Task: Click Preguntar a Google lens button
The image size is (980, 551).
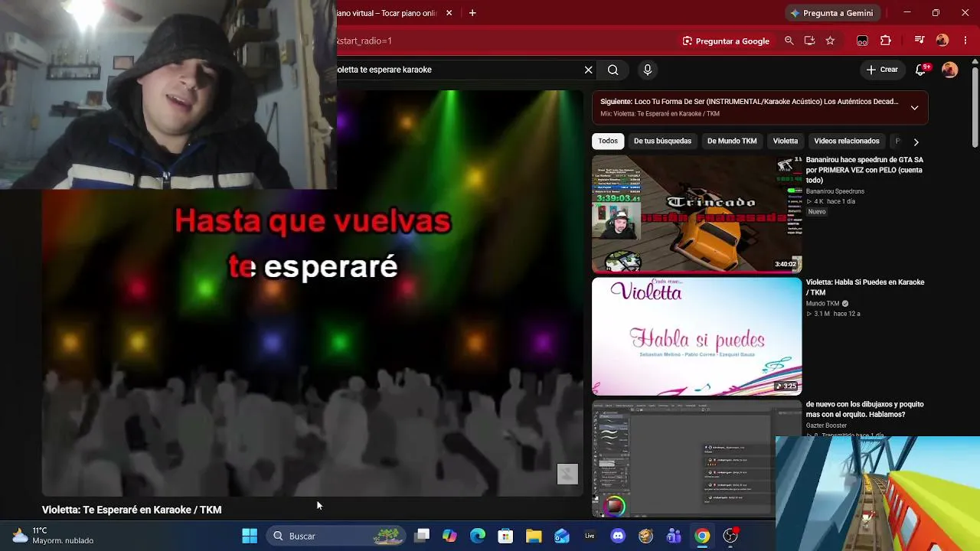Action: click(726, 41)
